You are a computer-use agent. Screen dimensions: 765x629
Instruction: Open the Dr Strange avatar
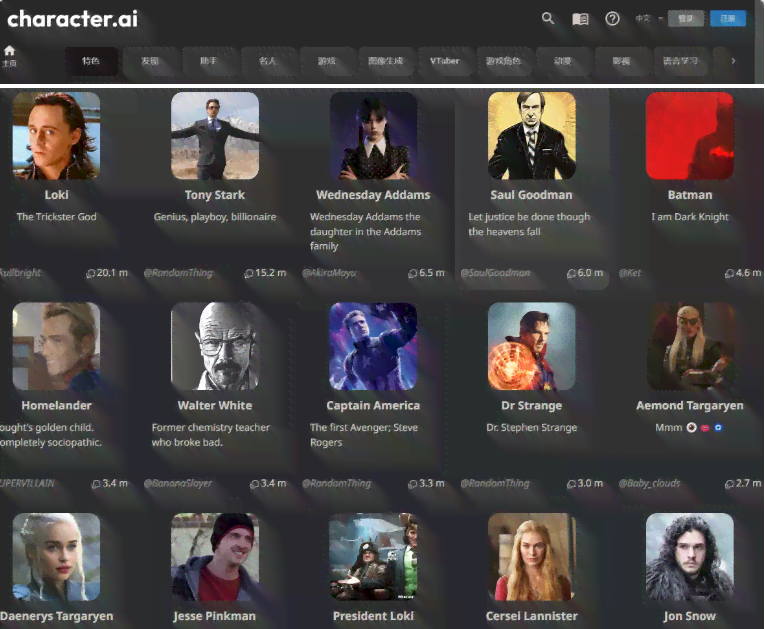click(x=532, y=346)
